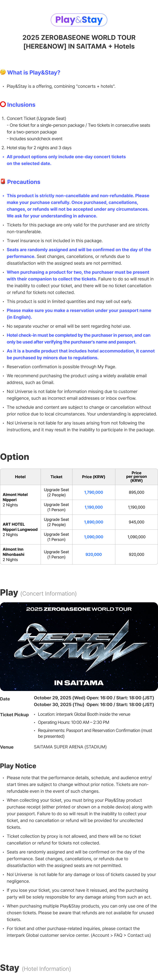This screenshot has height=980, width=158.
Task: Click the Price (KRW) column header
Action: click(93, 477)
